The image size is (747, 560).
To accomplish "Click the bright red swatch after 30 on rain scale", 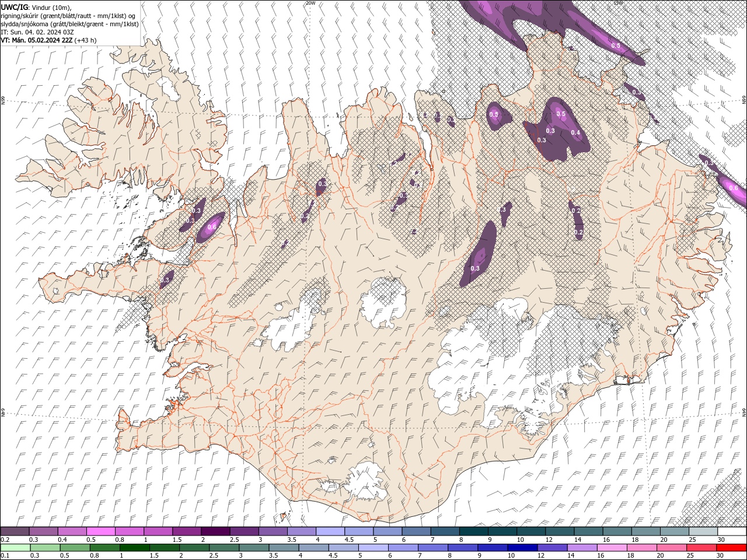I will pyautogui.click(x=732, y=547).
